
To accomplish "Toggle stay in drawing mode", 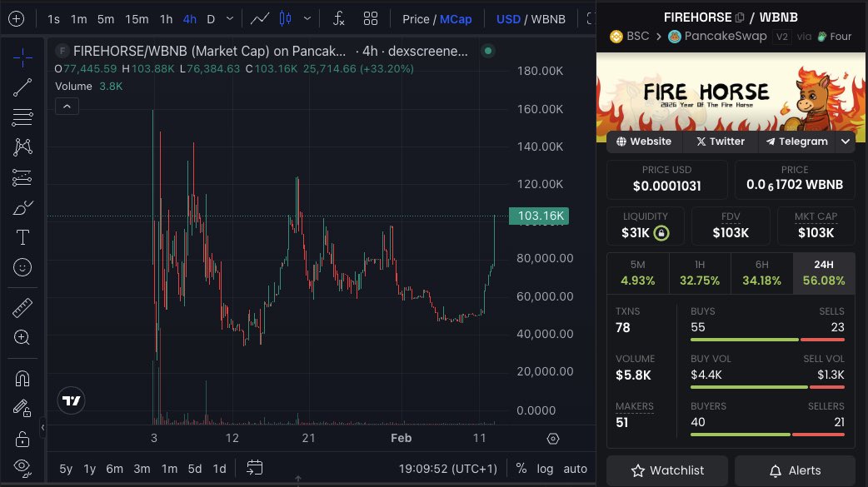I will pos(22,409).
